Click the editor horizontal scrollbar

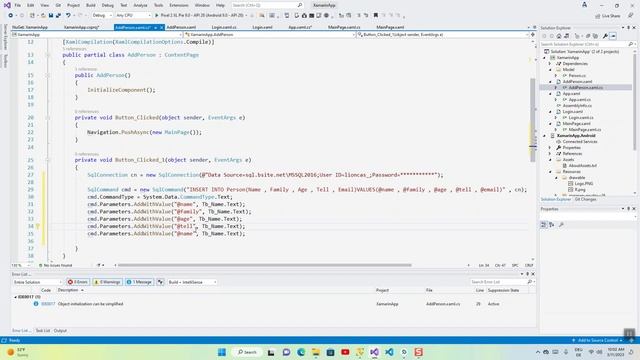[x=264, y=265]
